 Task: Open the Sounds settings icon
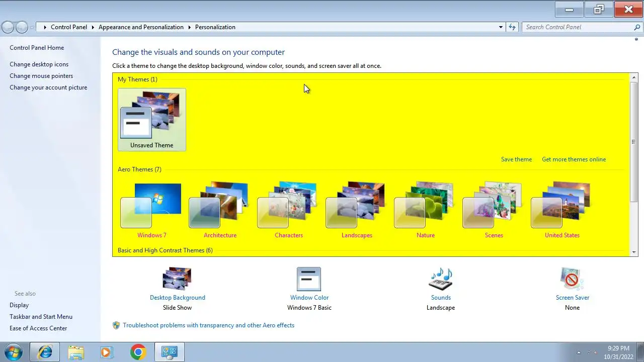pos(441,279)
